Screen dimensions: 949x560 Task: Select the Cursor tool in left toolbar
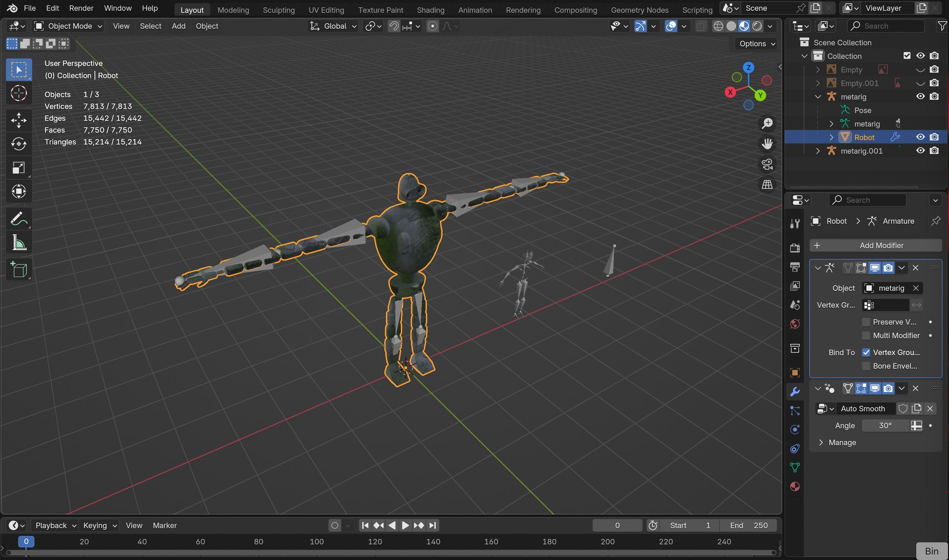tap(19, 93)
